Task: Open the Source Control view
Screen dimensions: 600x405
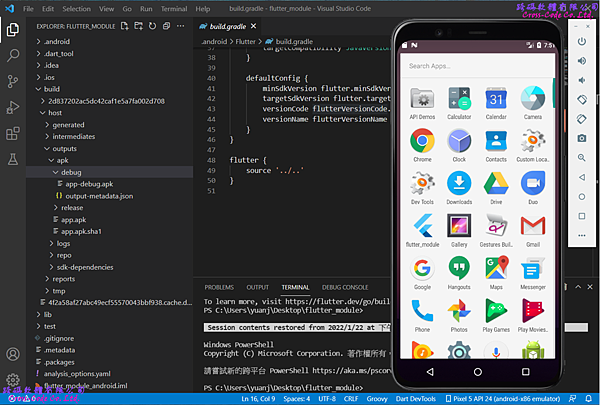Action: tap(13, 83)
